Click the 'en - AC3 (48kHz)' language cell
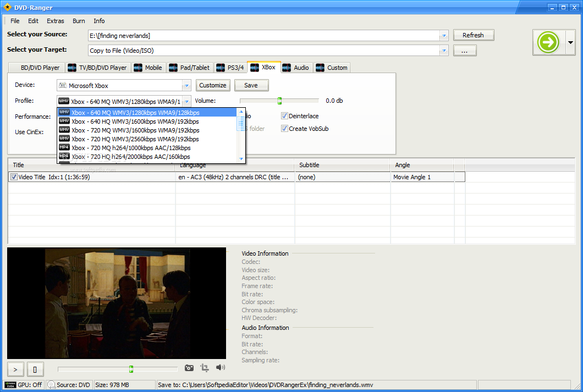This screenshot has width=583, height=392. coord(235,177)
